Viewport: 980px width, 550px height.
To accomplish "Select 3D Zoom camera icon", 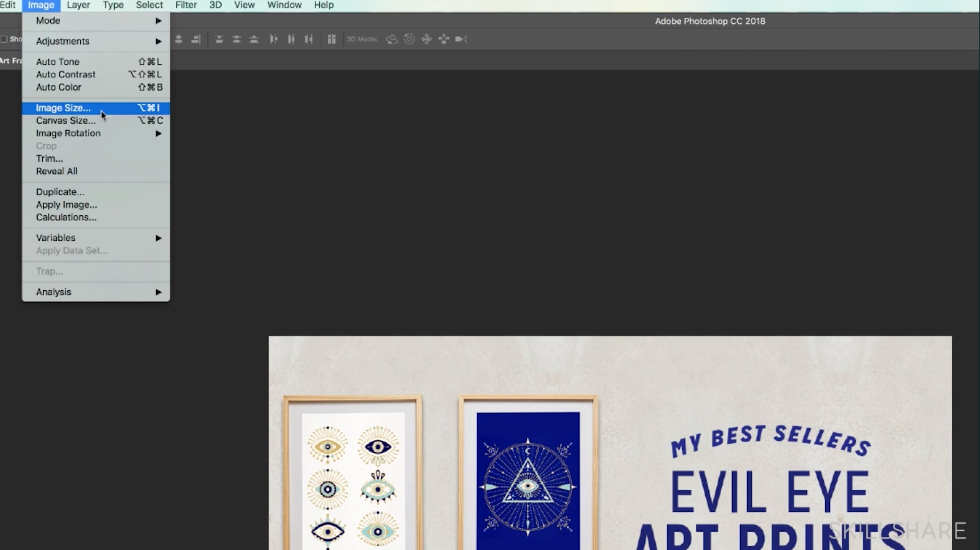I will click(x=461, y=39).
